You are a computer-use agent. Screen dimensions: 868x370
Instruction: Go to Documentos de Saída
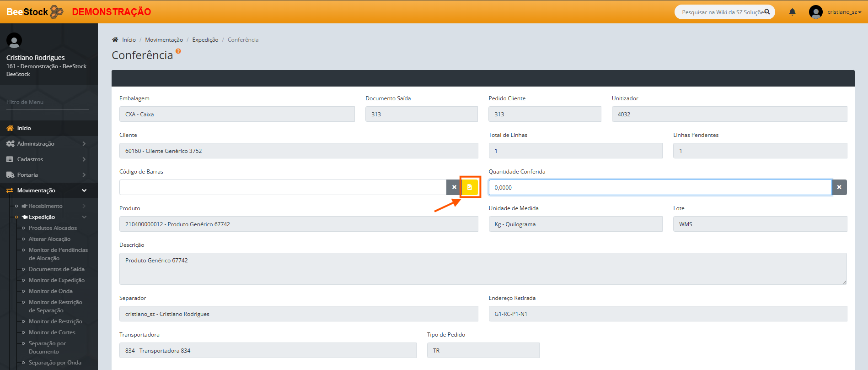click(x=57, y=269)
